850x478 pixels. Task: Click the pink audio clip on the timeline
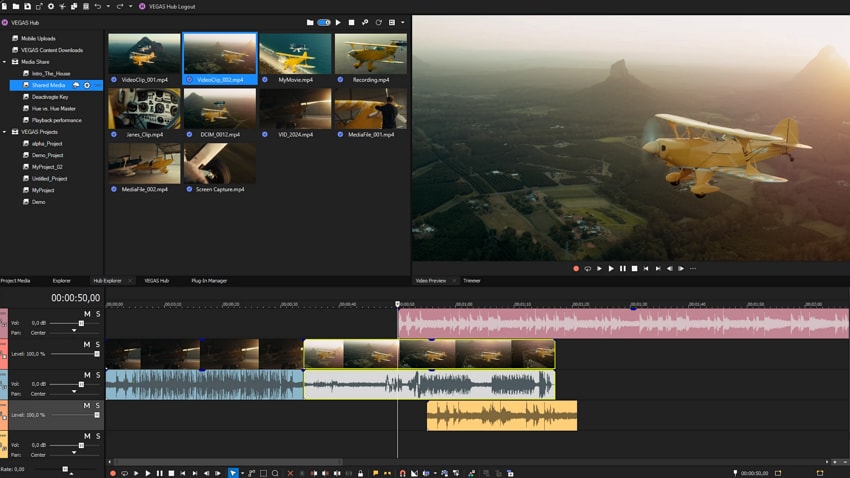[x=623, y=324]
